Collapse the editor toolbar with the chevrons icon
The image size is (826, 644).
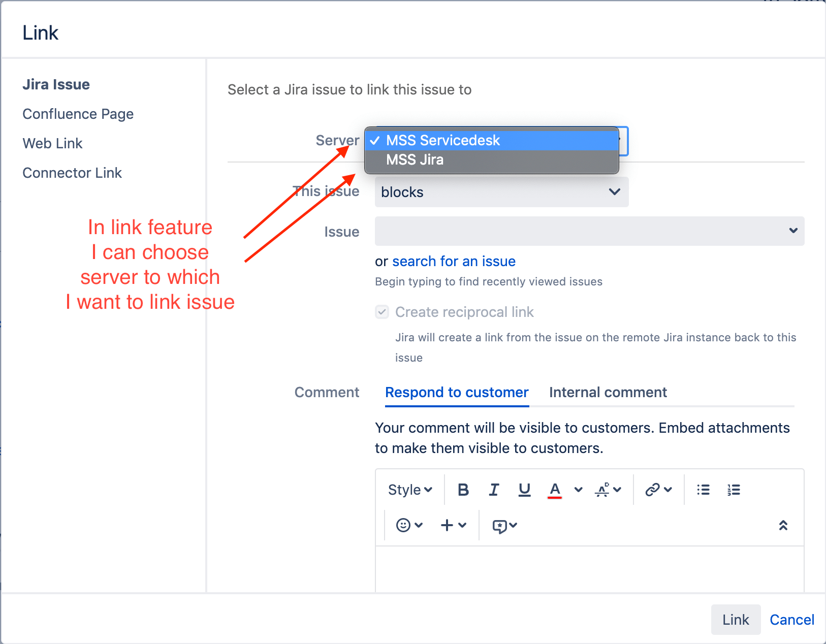[783, 525]
